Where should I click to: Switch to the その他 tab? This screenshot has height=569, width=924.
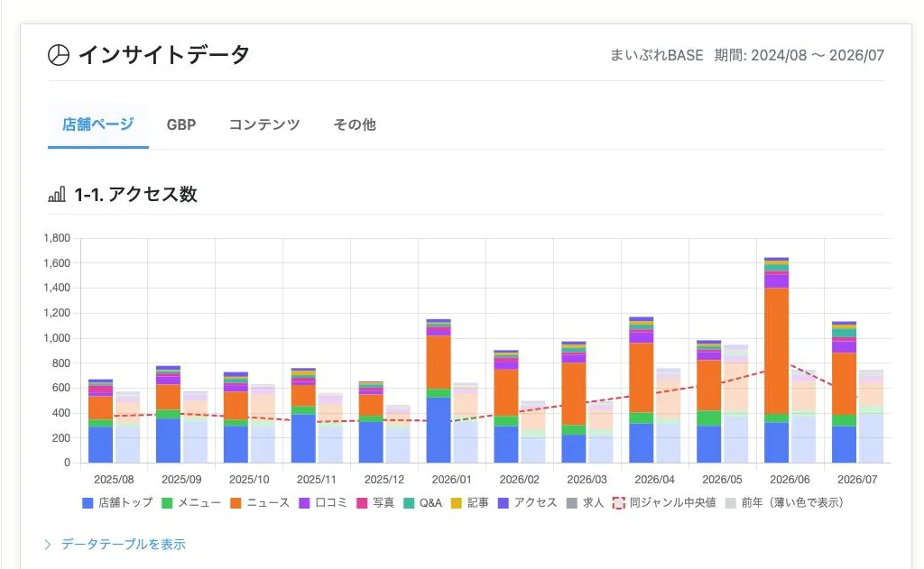pyautogui.click(x=354, y=124)
